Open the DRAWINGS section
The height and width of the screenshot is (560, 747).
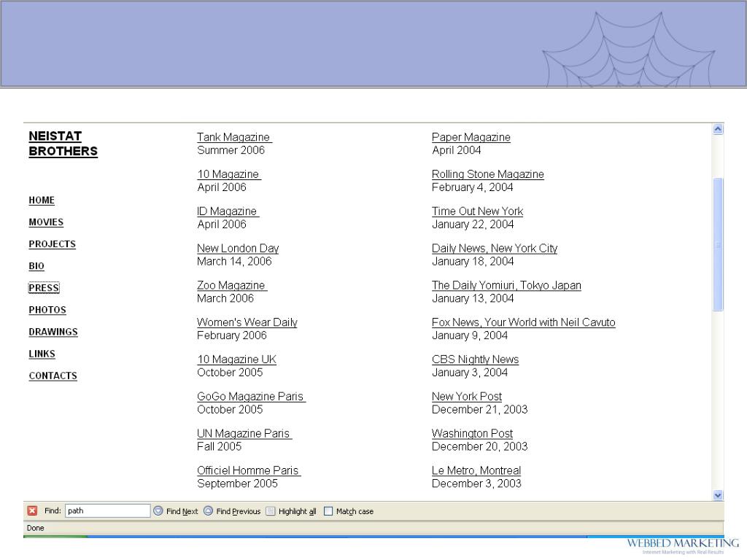pyautogui.click(x=53, y=332)
